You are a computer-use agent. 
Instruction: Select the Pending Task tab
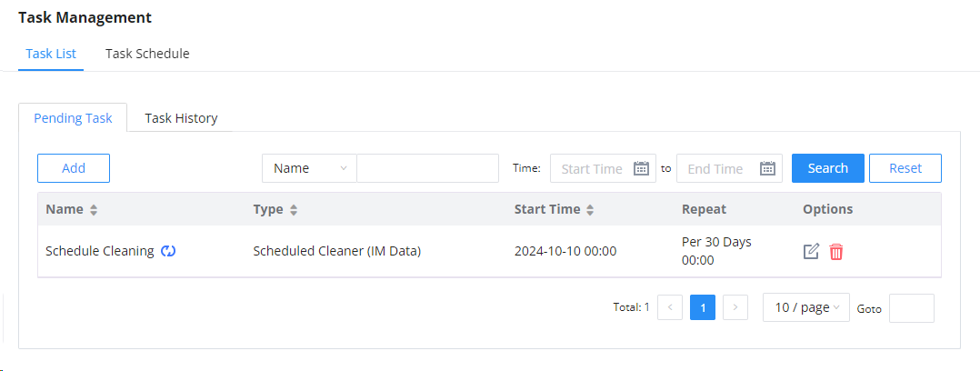tap(73, 117)
